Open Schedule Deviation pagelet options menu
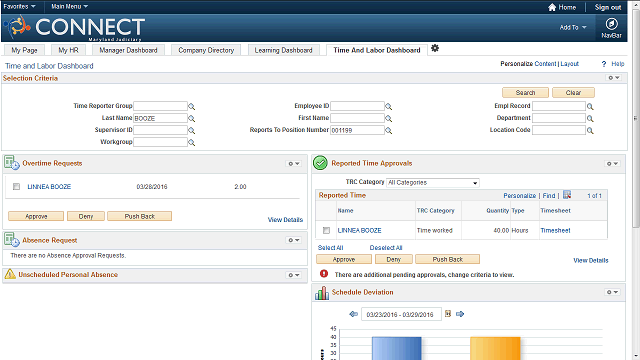The width and height of the screenshot is (640, 360). [x=612, y=292]
